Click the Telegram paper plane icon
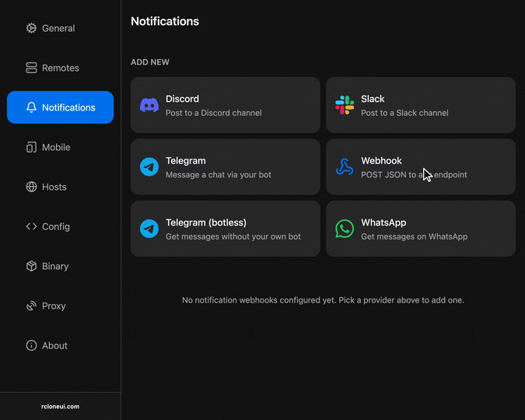 [x=149, y=166]
